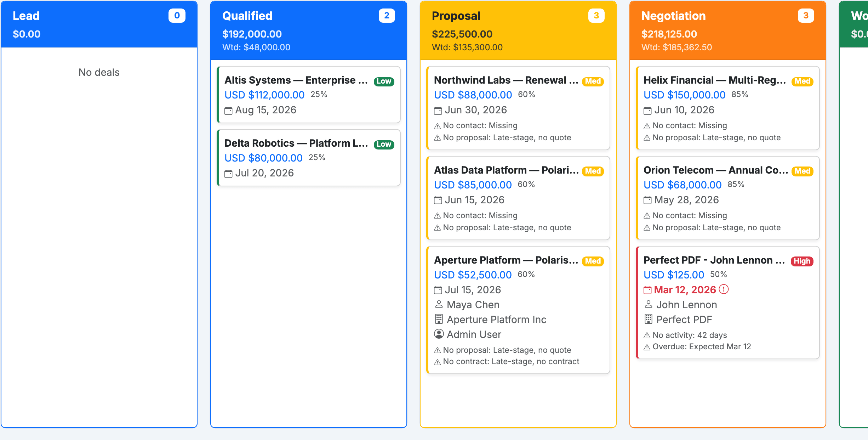
Task: Click overdue alert icon on Perfect PDF deal
Action: [x=724, y=289]
